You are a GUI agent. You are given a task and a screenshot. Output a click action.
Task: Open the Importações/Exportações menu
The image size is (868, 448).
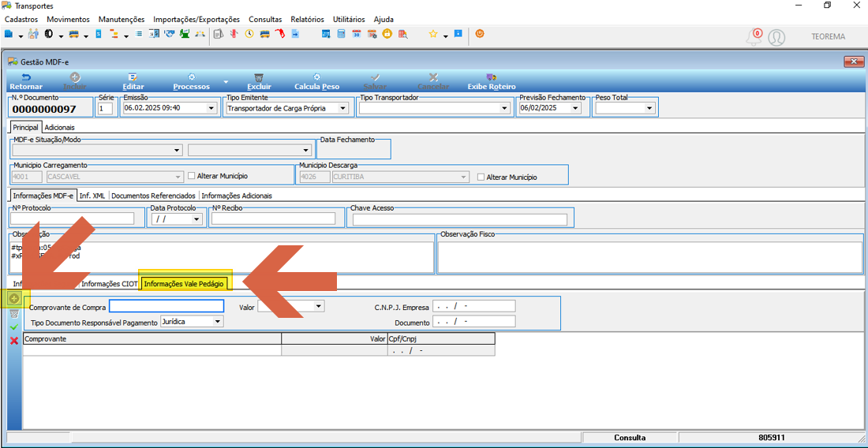tap(196, 19)
